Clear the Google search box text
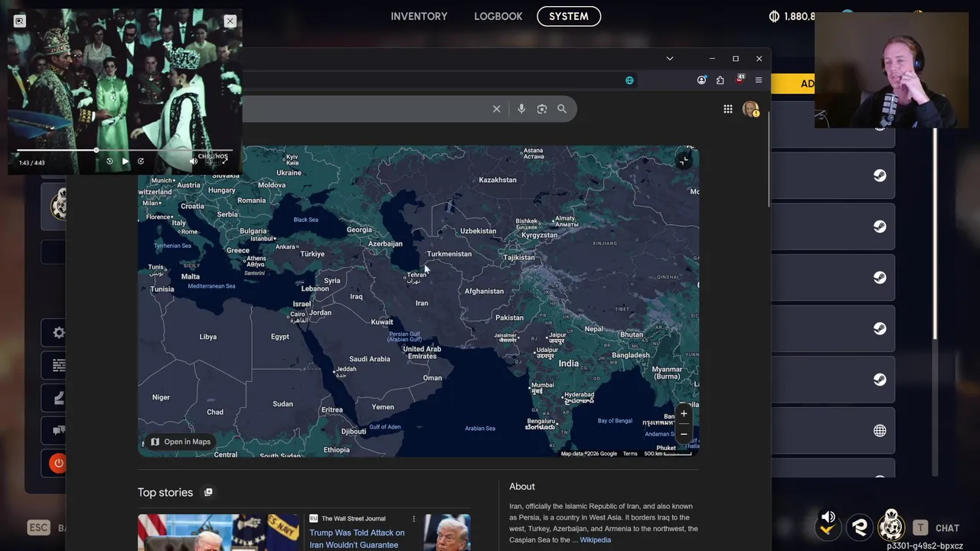This screenshot has height=551, width=980. [496, 109]
